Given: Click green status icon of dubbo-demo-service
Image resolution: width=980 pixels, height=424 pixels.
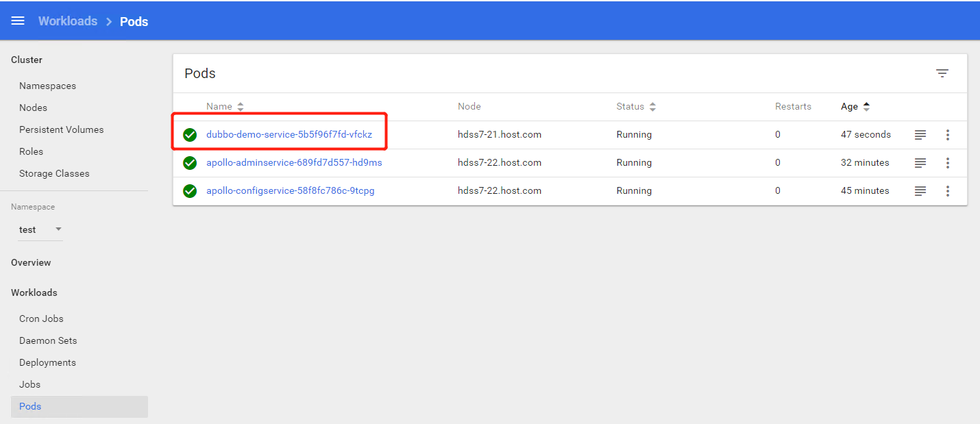Looking at the screenshot, I should [x=190, y=135].
